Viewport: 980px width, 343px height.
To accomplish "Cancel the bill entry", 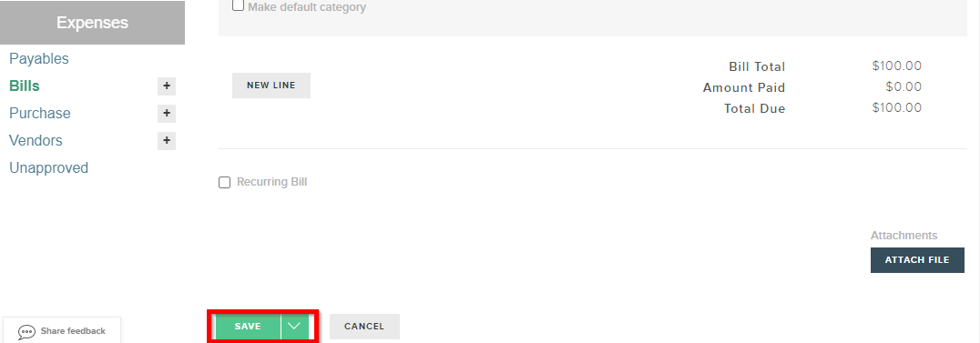I will click(x=364, y=326).
